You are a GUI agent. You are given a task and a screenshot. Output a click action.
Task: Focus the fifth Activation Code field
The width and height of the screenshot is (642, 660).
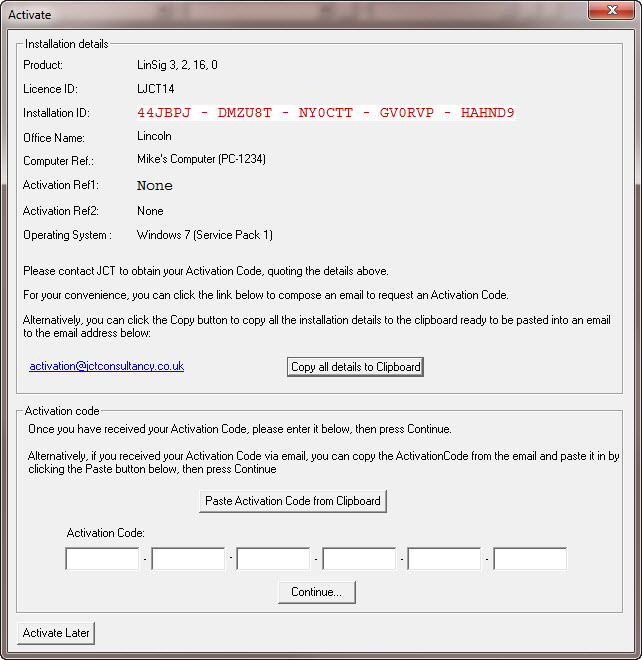[x=444, y=559]
